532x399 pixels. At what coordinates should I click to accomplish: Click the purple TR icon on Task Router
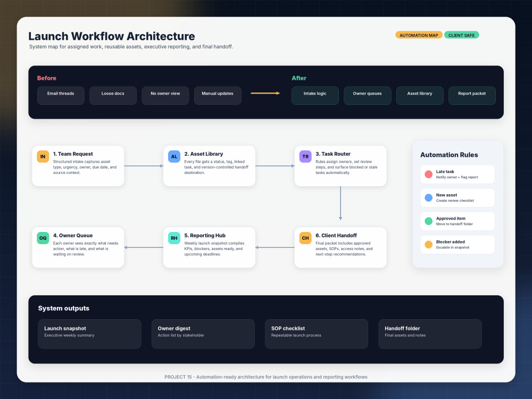click(x=305, y=156)
